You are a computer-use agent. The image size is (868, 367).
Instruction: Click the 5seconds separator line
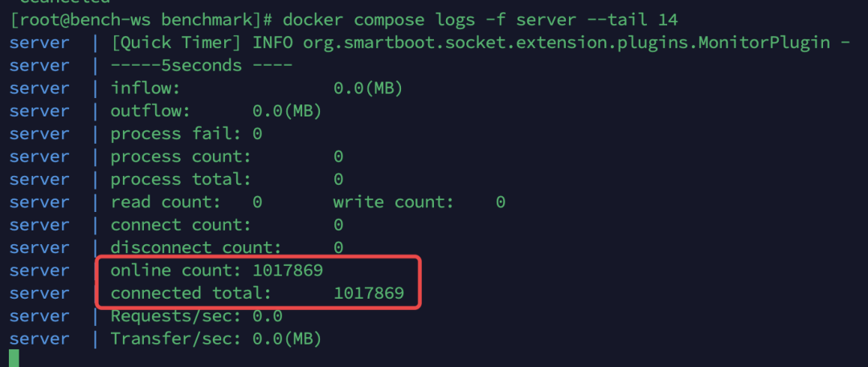pos(201,64)
